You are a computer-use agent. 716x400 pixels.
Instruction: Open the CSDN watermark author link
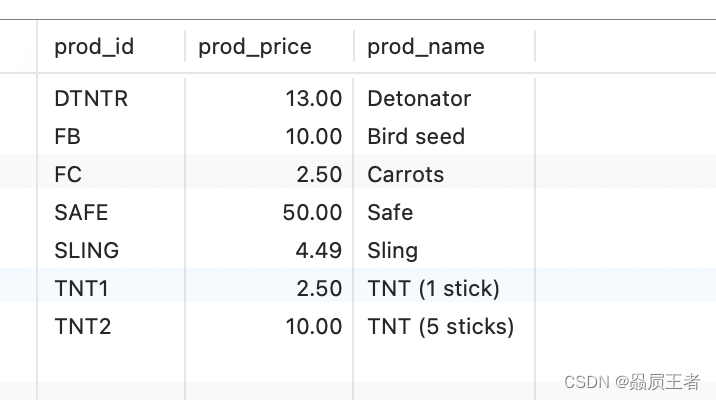click(632, 382)
